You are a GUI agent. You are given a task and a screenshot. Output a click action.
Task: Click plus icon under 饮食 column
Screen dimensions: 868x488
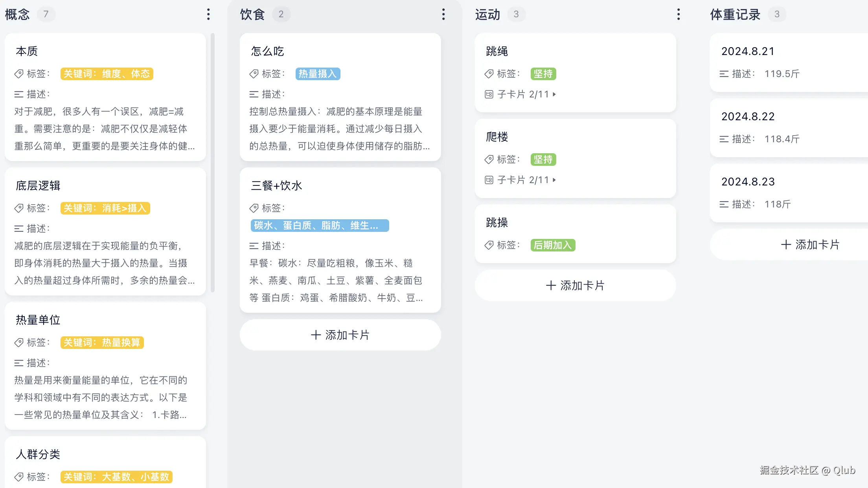point(316,335)
